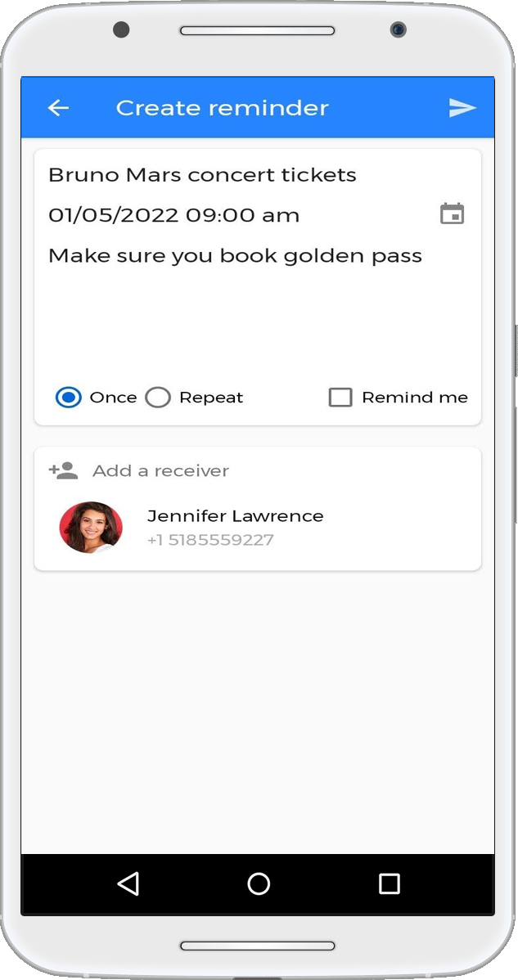Tap the Remind me label text
This screenshot has width=518, height=980.
(x=415, y=398)
